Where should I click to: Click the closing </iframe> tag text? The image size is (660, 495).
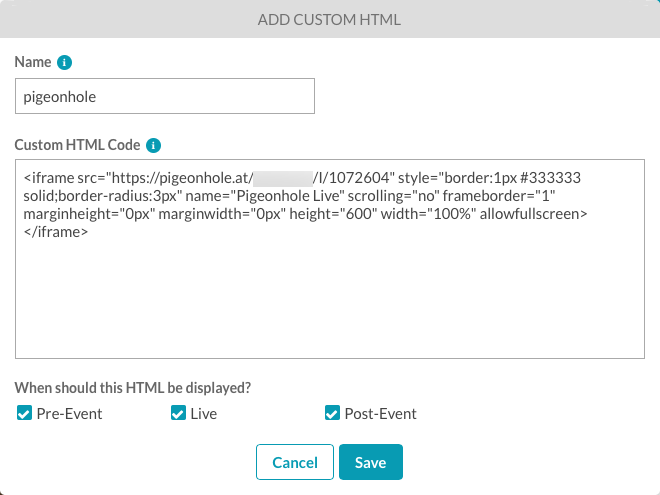(x=56, y=232)
